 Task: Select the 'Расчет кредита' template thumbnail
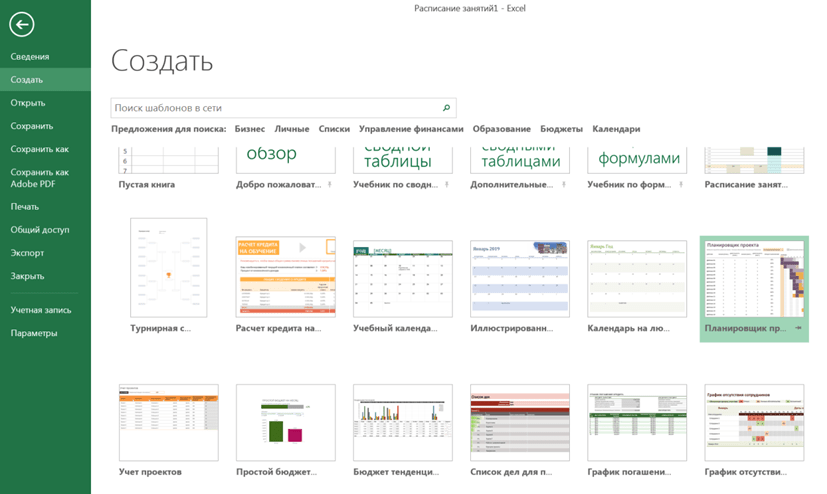(x=285, y=278)
